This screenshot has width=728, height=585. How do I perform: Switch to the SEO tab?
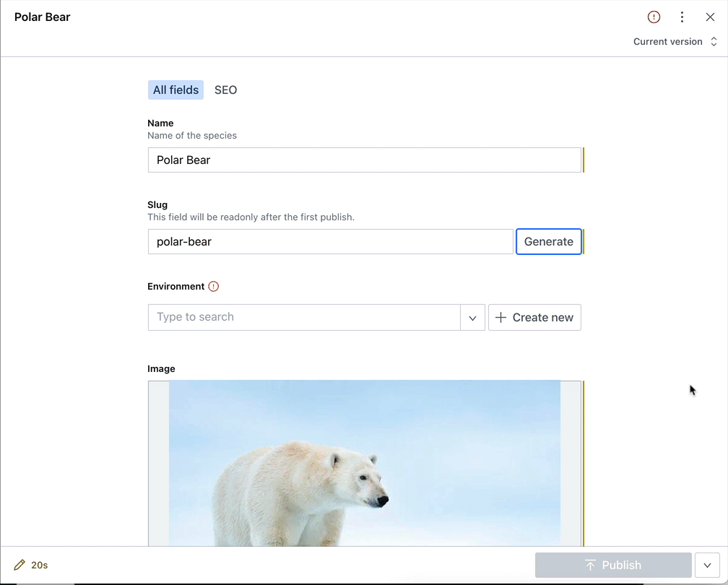pyautogui.click(x=225, y=90)
